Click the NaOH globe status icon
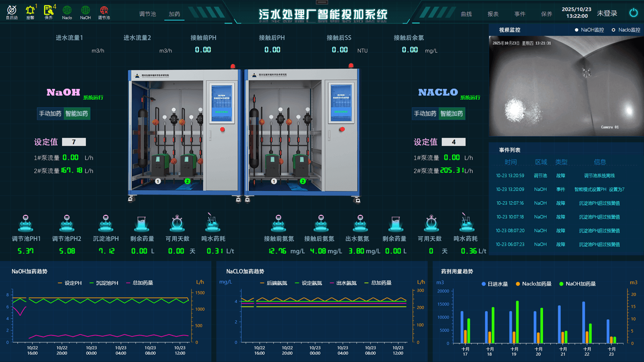Screen dimensions: 644x362 [x=85, y=11]
